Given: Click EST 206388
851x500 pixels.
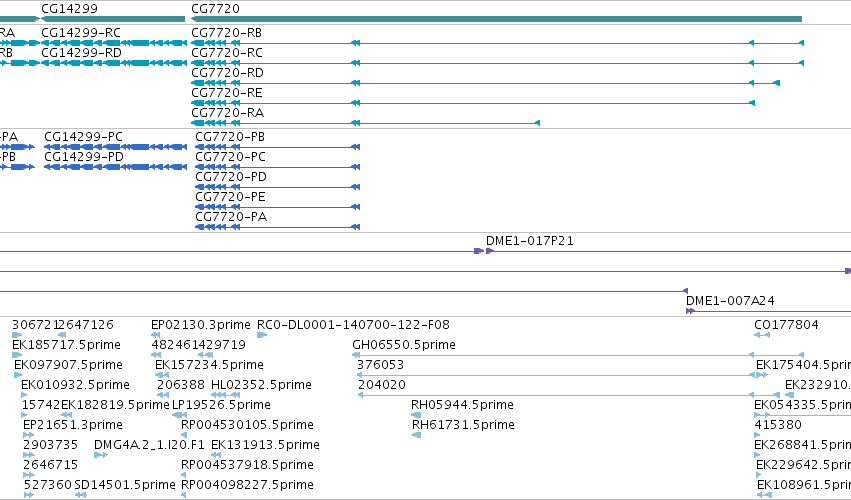Looking at the screenshot, I should 181,385.
